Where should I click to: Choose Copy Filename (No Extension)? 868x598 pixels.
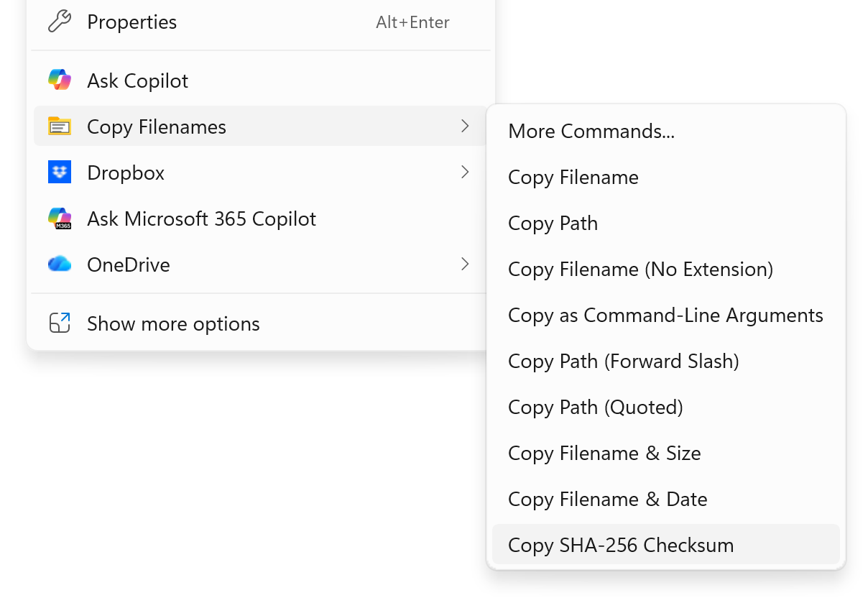pos(640,270)
